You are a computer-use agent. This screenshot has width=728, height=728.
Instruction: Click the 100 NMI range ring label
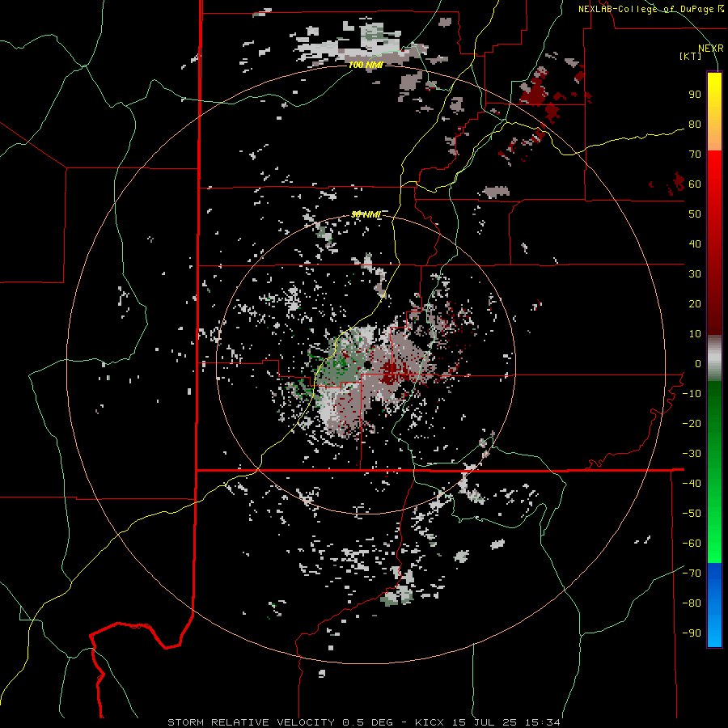click(x=366, y=65)
